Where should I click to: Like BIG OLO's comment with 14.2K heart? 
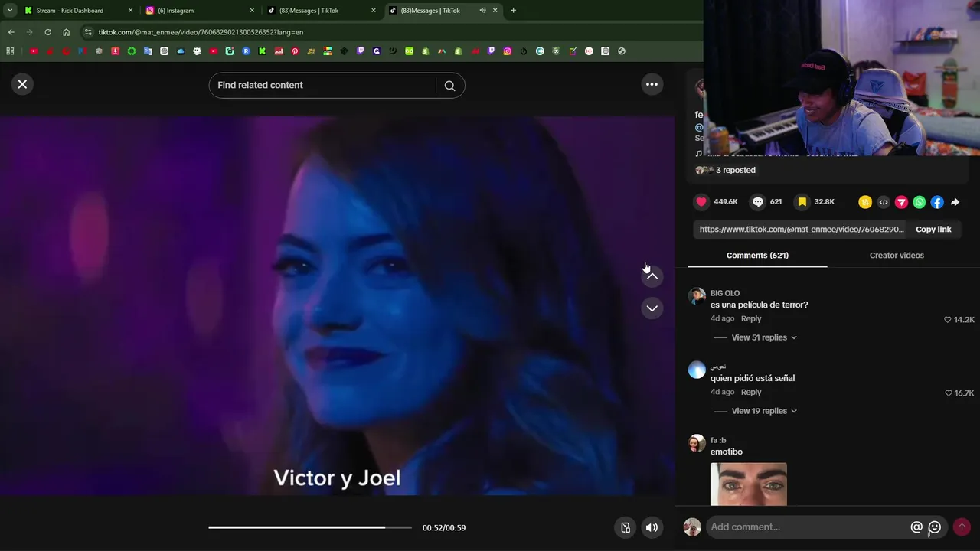click(948, 320)
